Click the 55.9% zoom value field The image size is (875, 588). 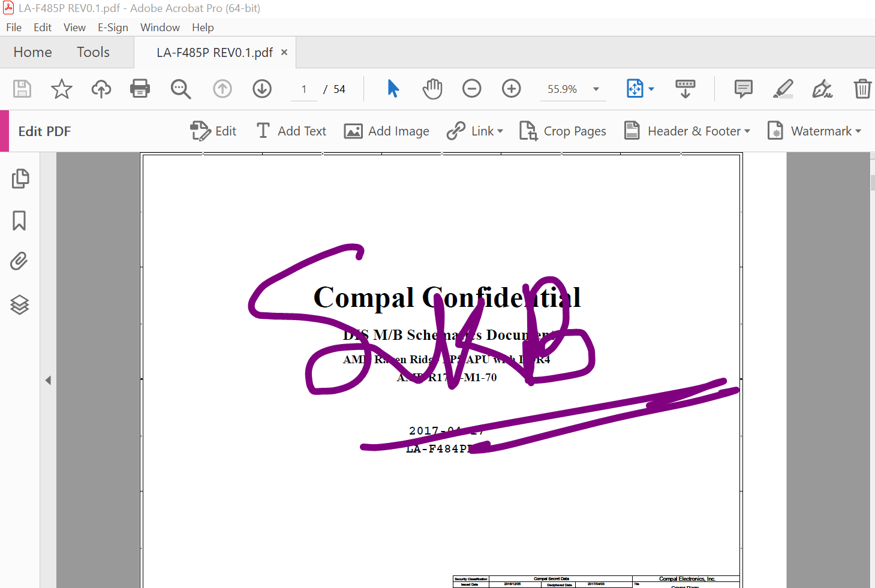[x=562, y=89]
